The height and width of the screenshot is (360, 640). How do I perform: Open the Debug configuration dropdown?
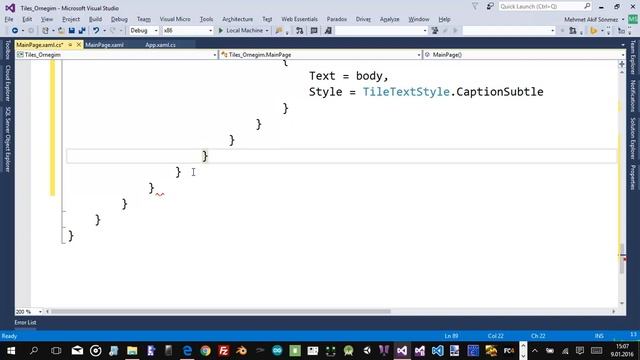(x=144, y=31)
